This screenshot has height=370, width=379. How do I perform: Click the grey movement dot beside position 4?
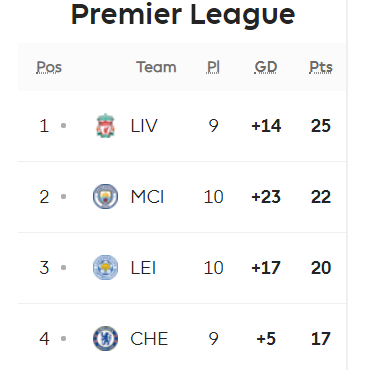(63, 339)
